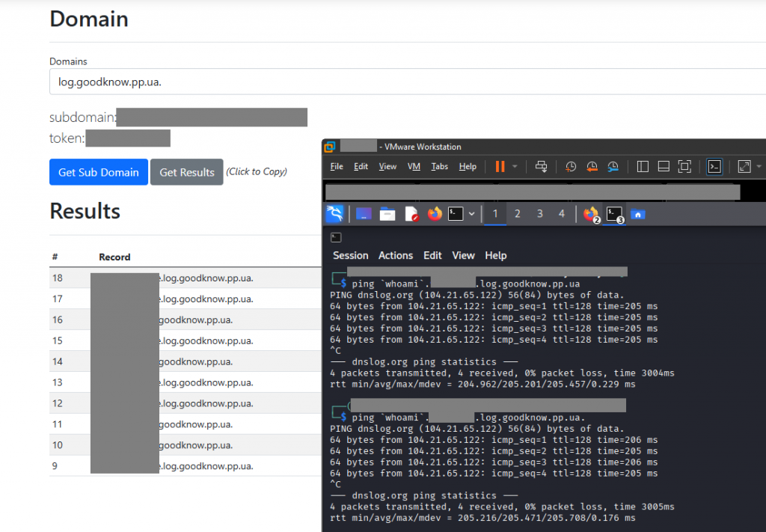Screen dimensions: 766x532
Task: Switch to workspace 3 in Kali panel
Action: (540, 214)
